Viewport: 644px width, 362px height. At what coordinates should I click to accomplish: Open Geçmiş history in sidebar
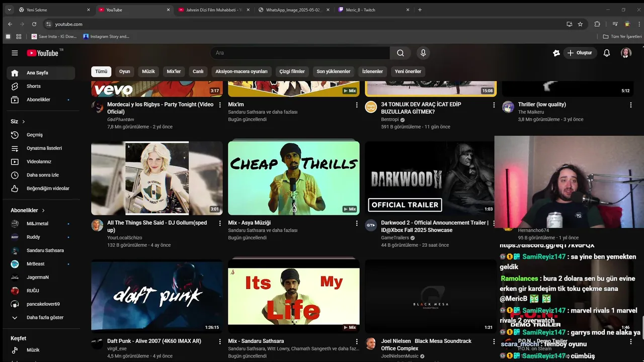pos(41,135)
